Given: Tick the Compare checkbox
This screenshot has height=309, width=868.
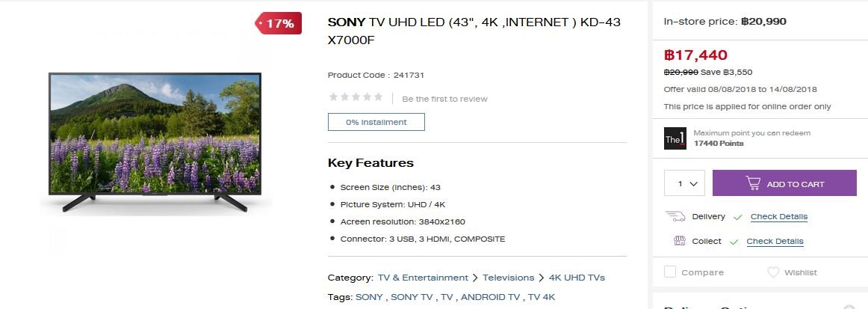Looking at the screenshot, I should tap(670, 272).
